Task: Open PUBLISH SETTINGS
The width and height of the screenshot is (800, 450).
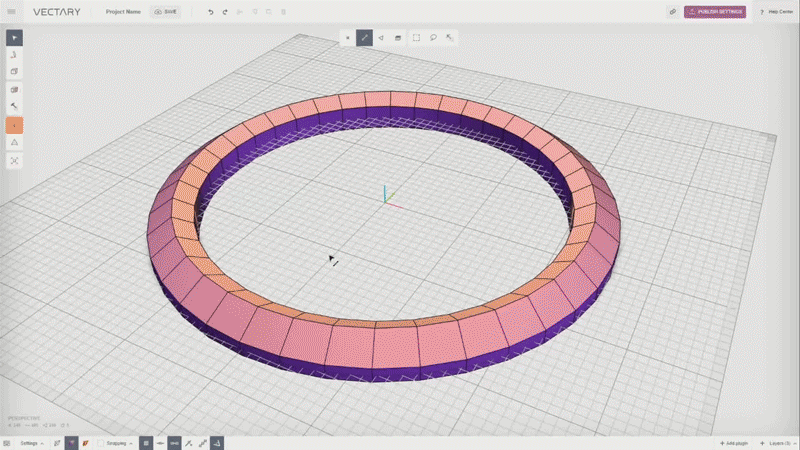Action: [715, 12]
